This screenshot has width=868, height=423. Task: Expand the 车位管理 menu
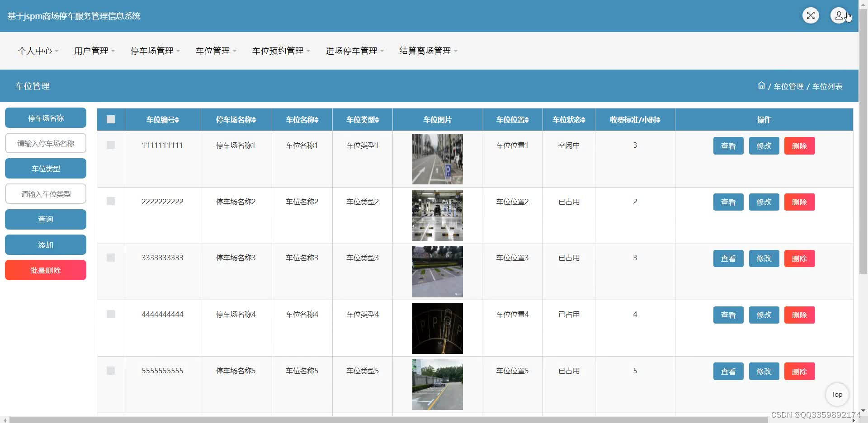(x=216, y=51)
